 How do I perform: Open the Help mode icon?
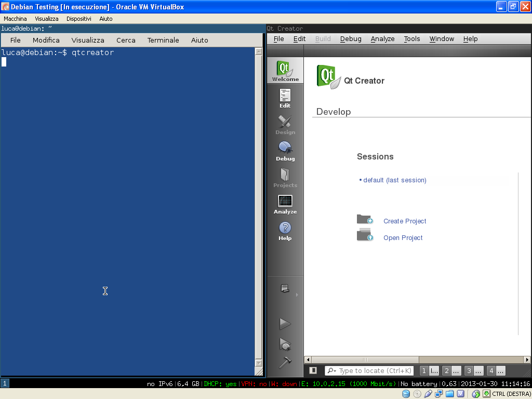(285, 229)
